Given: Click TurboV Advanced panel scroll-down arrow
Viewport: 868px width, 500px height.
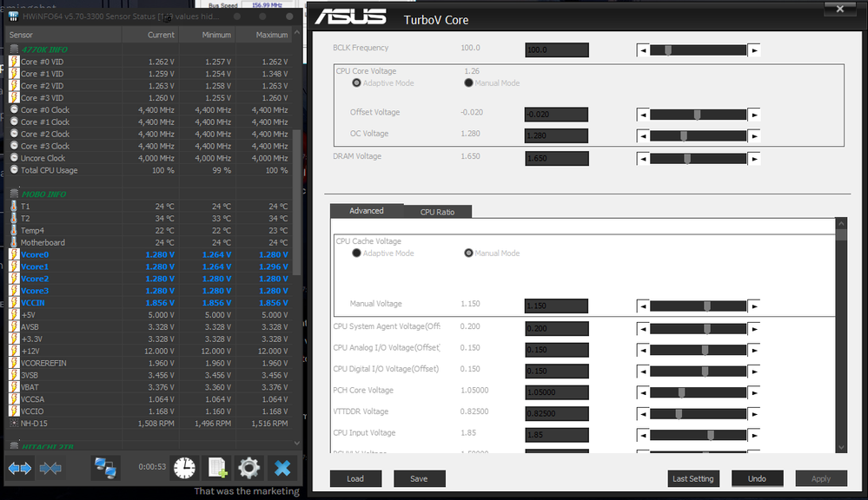Looking at the screenshot, I should coord(841,447).
